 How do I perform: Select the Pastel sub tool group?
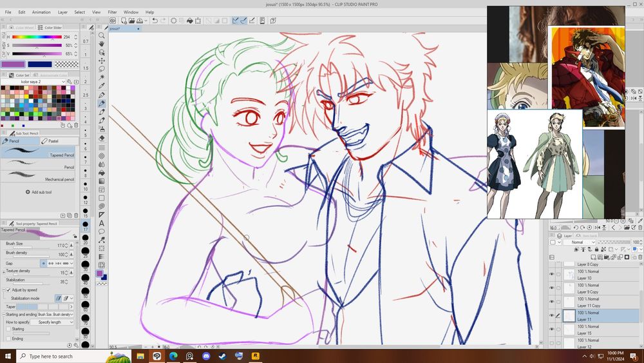click(59, 141)
